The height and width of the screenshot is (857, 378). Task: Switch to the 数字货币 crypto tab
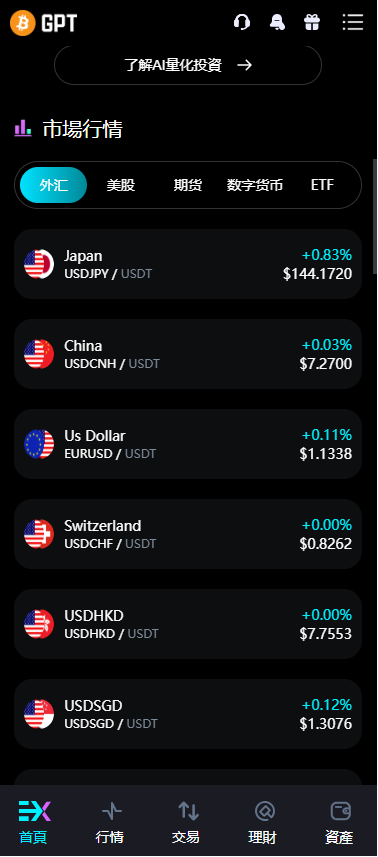[x=255, y=185]
